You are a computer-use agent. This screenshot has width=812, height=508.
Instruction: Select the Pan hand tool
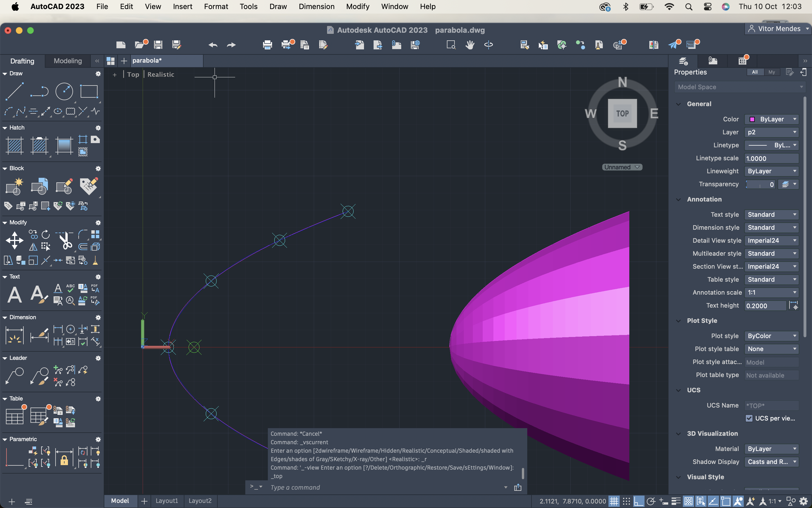click(470, 45)
